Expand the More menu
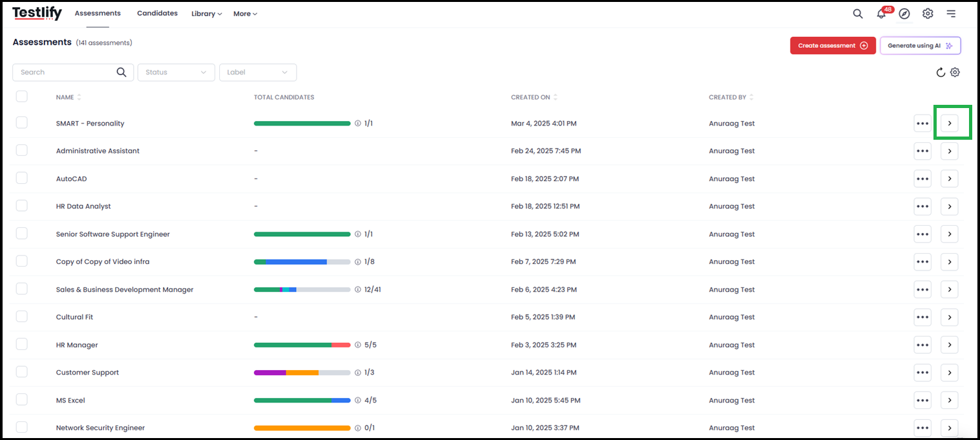Image resolution: width=980 pixels, height=440 pixels. [x=245, y=14]
